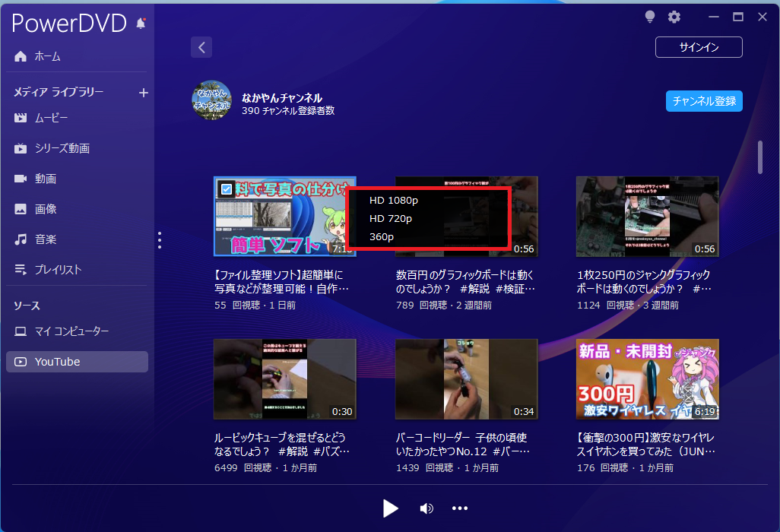Open 【ファイル整理ソフト】 video title
The width and height of the screenshot is (780, 532).
[281, 281]
